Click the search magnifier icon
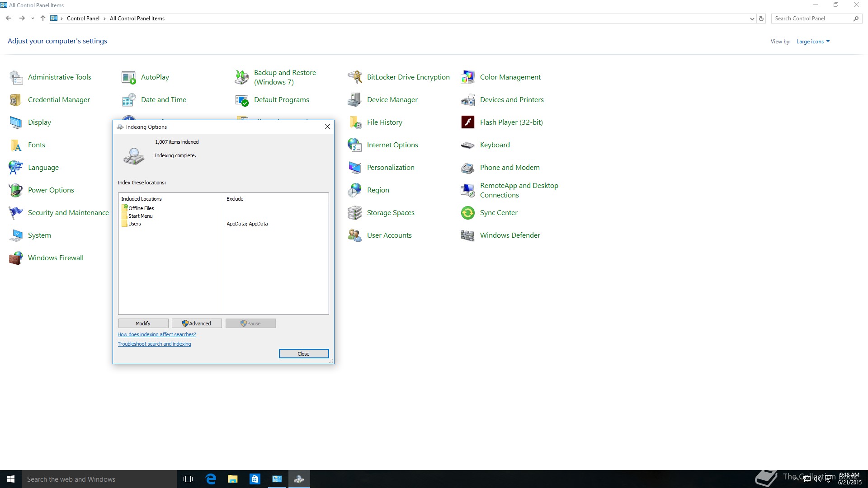Screen dimensions: 868x488 (856, 19)
